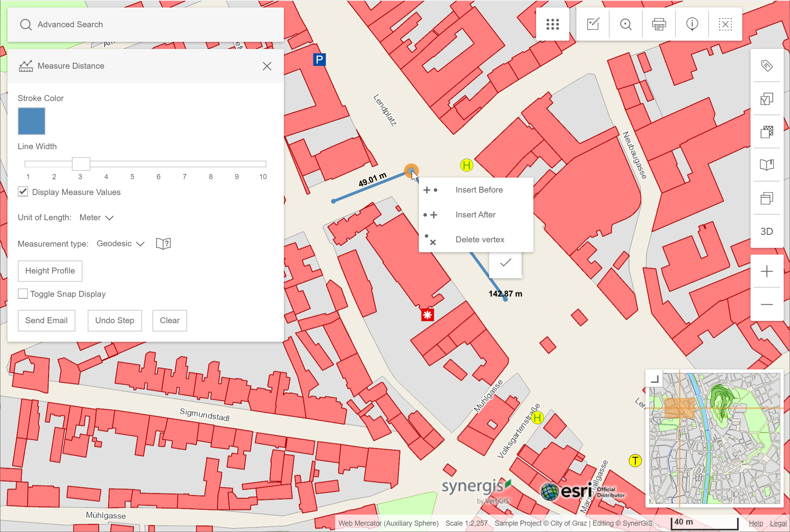Open the zoom search tool
Viewport: 790px width, 532px height.
(x=626, y=24)
